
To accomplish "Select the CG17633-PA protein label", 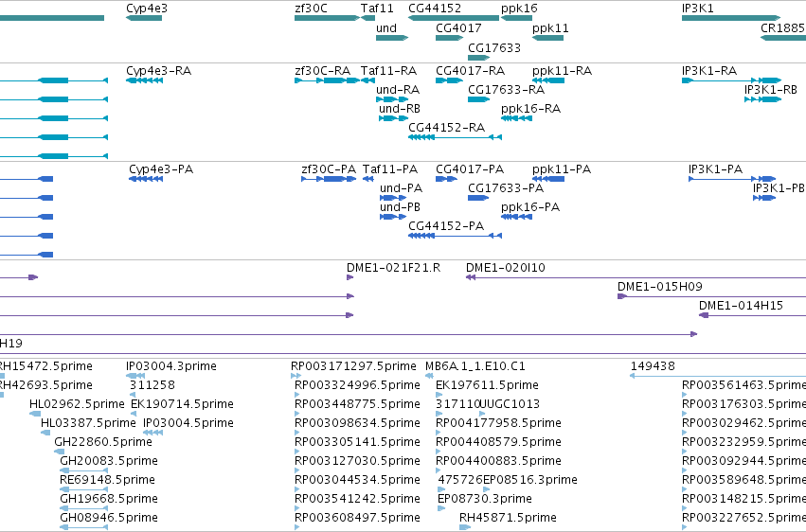I will 506,188.
